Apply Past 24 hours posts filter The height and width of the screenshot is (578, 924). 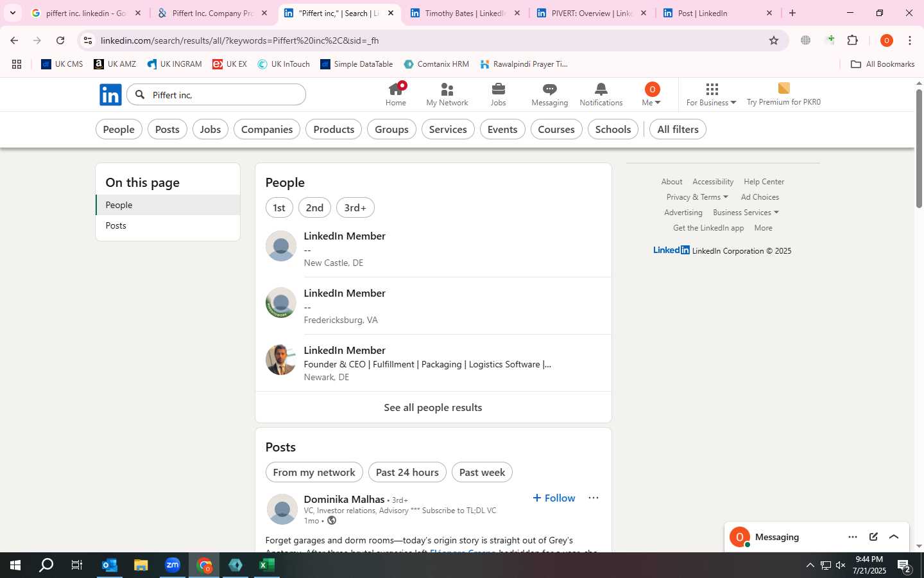(x=407, y=472)
